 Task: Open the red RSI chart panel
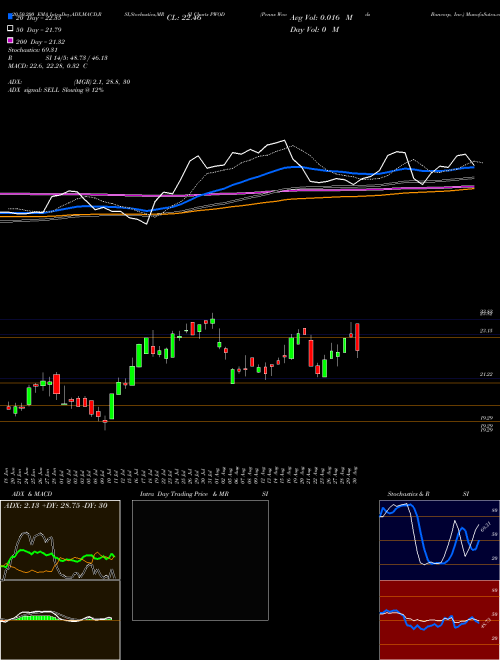(439, 620)
